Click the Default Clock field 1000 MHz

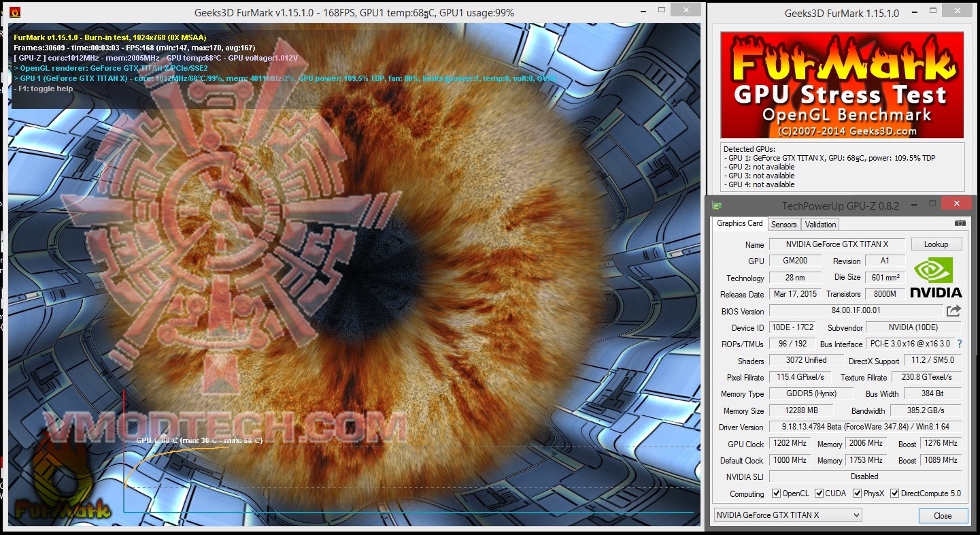coord(790,461)
